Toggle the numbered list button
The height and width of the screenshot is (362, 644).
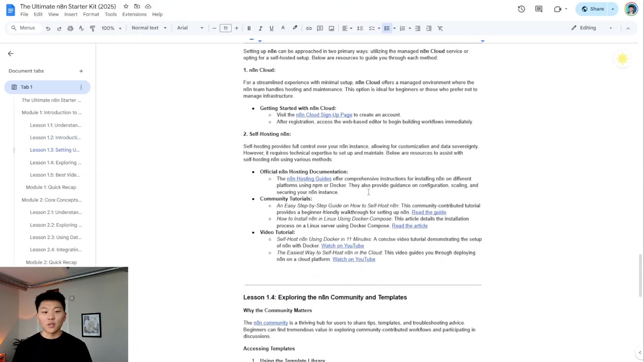402,28
